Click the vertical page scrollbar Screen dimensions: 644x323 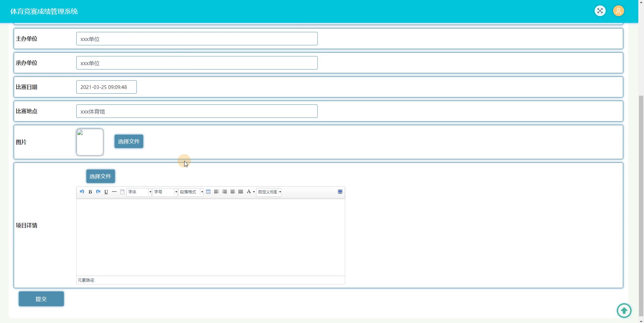pos(641,205)
